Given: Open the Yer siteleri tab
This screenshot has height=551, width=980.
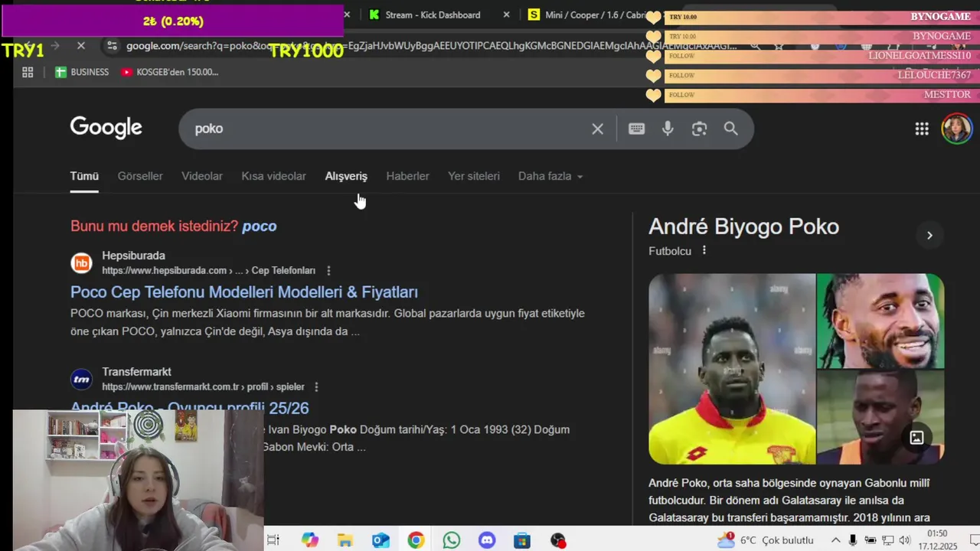Looking at the screenshot, I should point(474,176).
